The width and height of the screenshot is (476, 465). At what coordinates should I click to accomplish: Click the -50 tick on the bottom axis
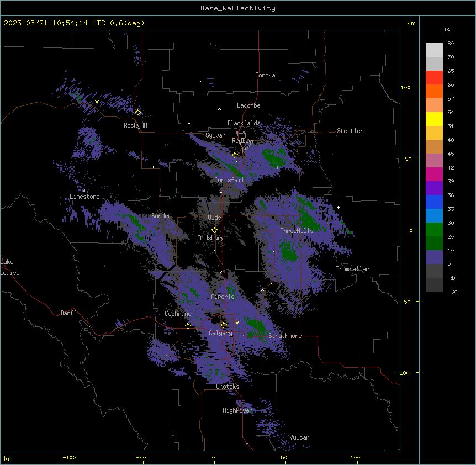coord(141,457)
